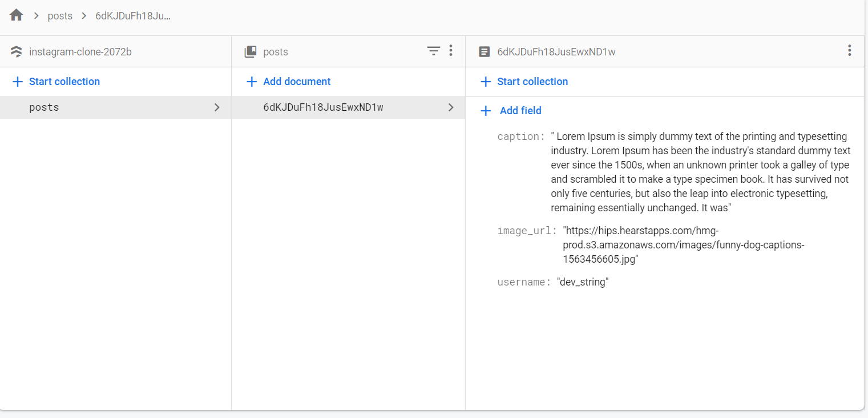Select the instagram-clone-2072b project header
868x418 pixels.
click(80, 52)
